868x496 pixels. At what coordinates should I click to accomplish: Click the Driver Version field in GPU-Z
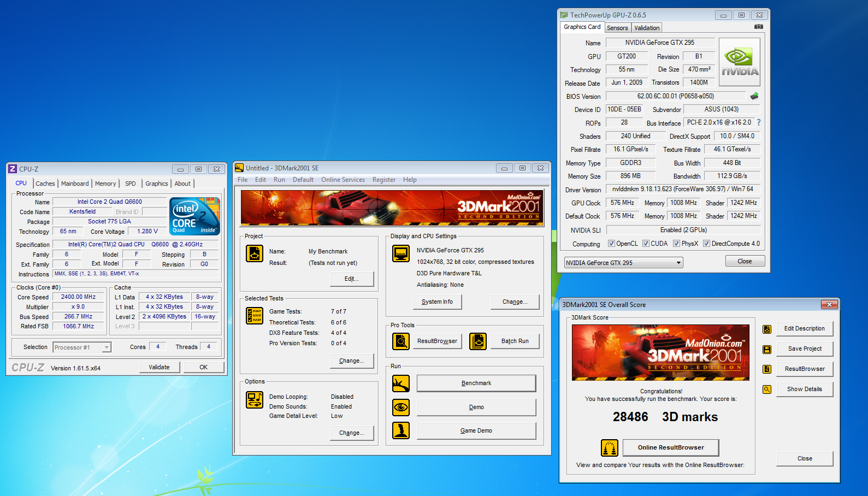pyautogui.click(x=682, y=189)
